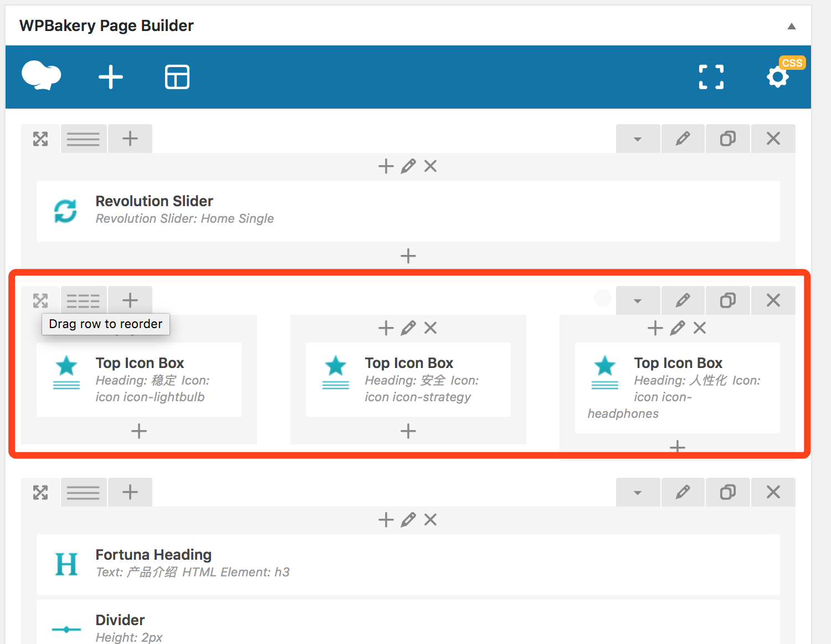This screenshot has height=644, width=831.
Task: Click the Fortuna Heading H icon
Action: coord(66,564)
